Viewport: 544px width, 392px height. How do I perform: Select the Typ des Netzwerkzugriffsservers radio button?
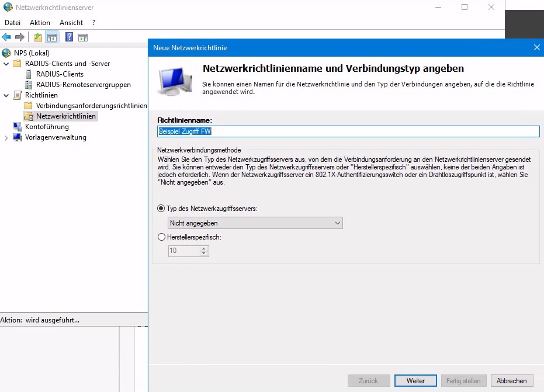pyautogui.click(x=161, y=209)
